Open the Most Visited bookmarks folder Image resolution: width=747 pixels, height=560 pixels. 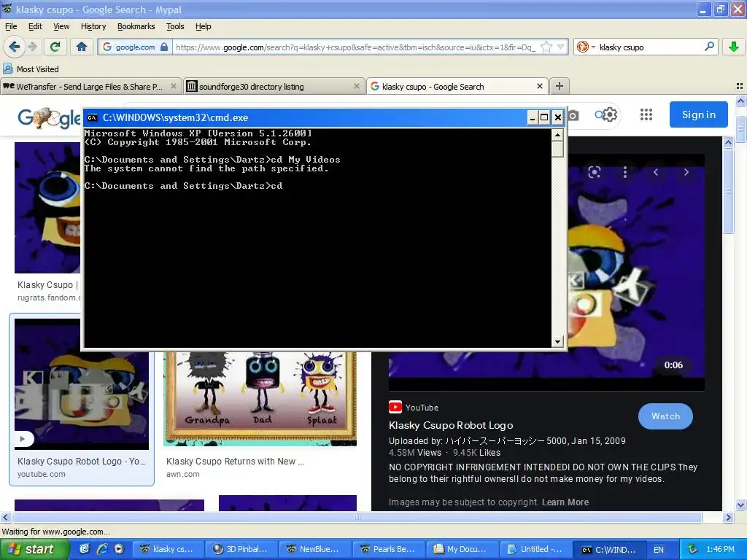point(31,69)
